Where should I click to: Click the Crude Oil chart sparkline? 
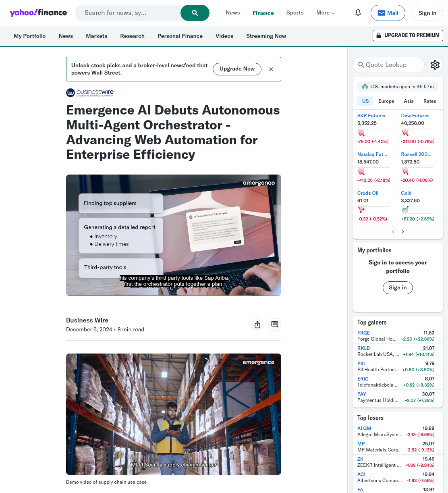click(x=373, y=210)
